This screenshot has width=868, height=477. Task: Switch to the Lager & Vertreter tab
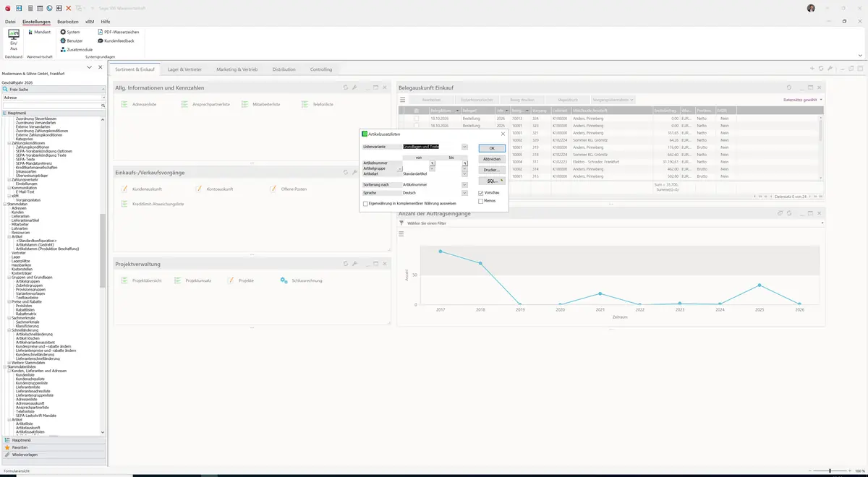coord(185,69)
